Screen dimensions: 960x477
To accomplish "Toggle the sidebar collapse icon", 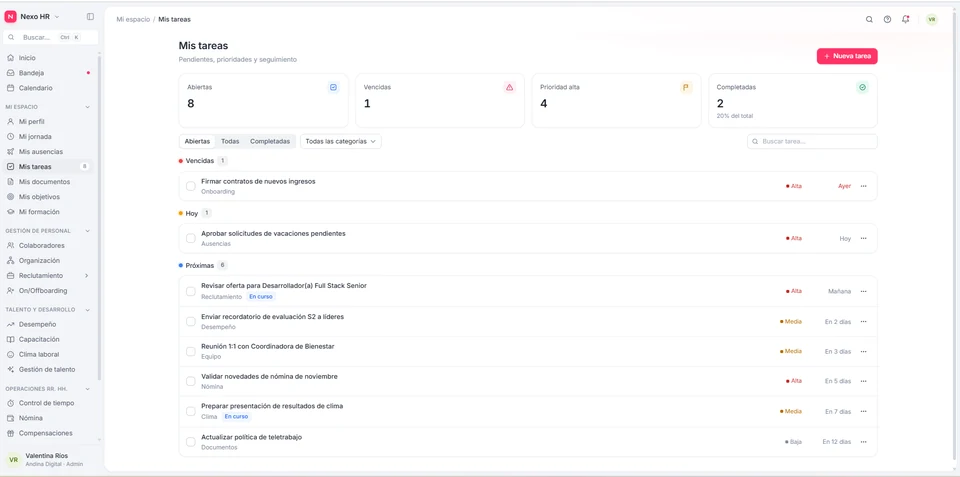I will pos(90,17).
